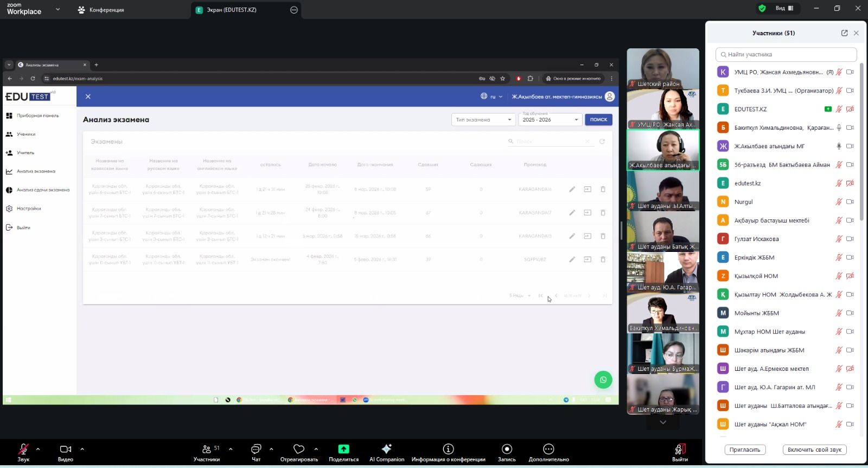The height and width of the screenshot is (468, 868).
Task: Expand video options arrow next to Видео
Action: point(82,449)
